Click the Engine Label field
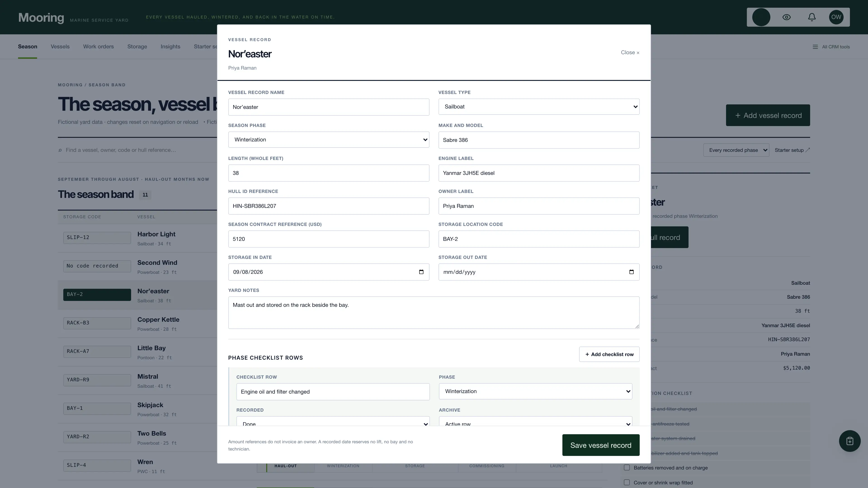The image size is (868, 488). click(539, 173)
